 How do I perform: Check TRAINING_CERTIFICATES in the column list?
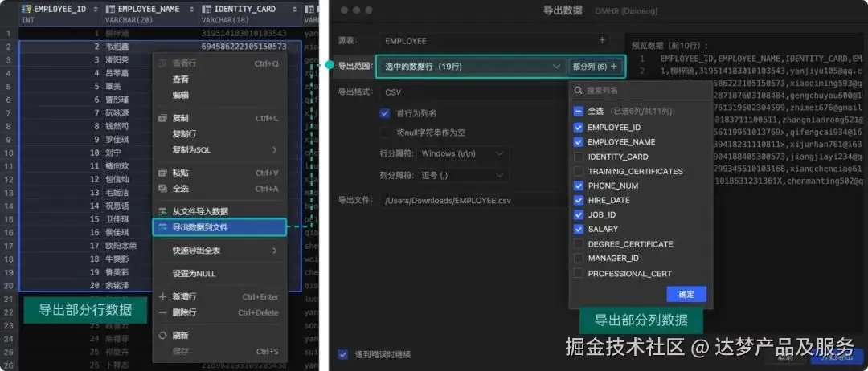pyautogui.click(x=579, y=171)
